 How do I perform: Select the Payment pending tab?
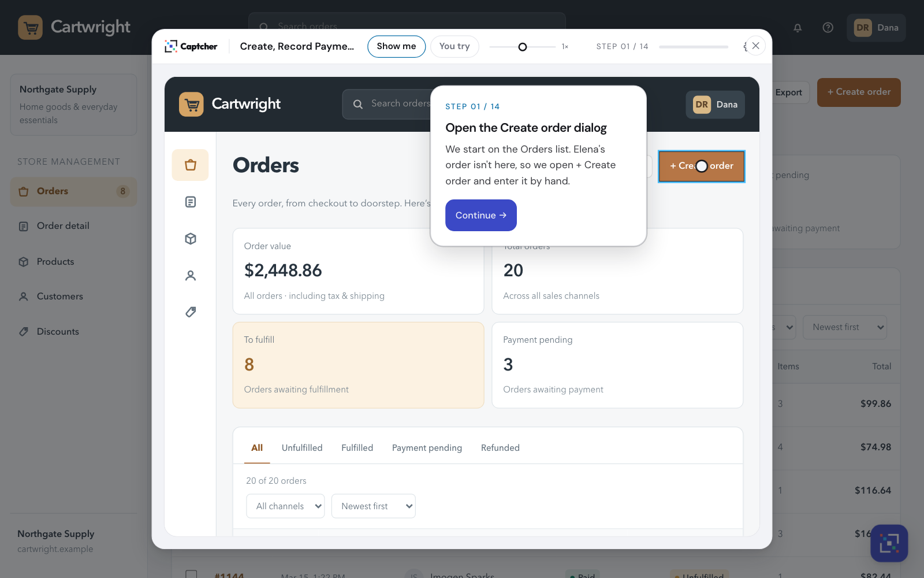click(427, 448)
